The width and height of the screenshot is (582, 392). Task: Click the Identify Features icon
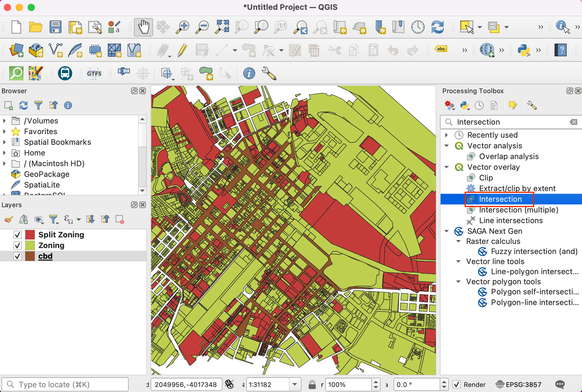click(x=562, y=27)
